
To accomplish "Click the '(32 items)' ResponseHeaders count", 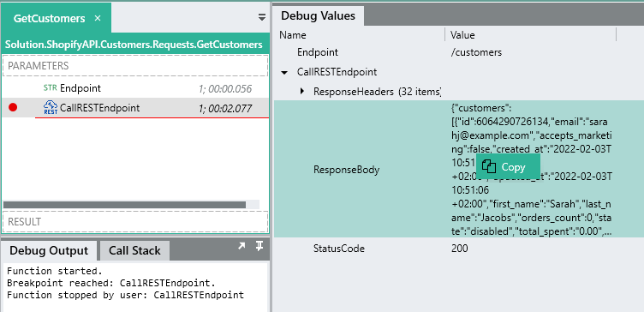I will (420, 91).
